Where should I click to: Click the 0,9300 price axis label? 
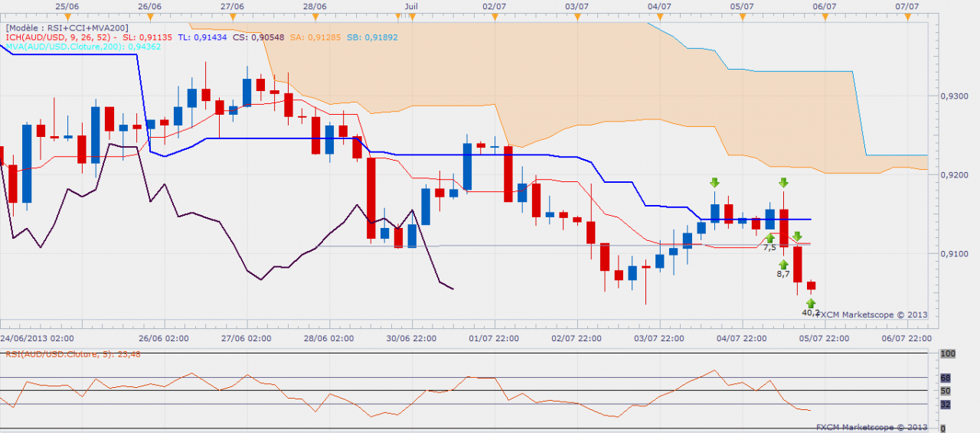[x=955, y=96]
